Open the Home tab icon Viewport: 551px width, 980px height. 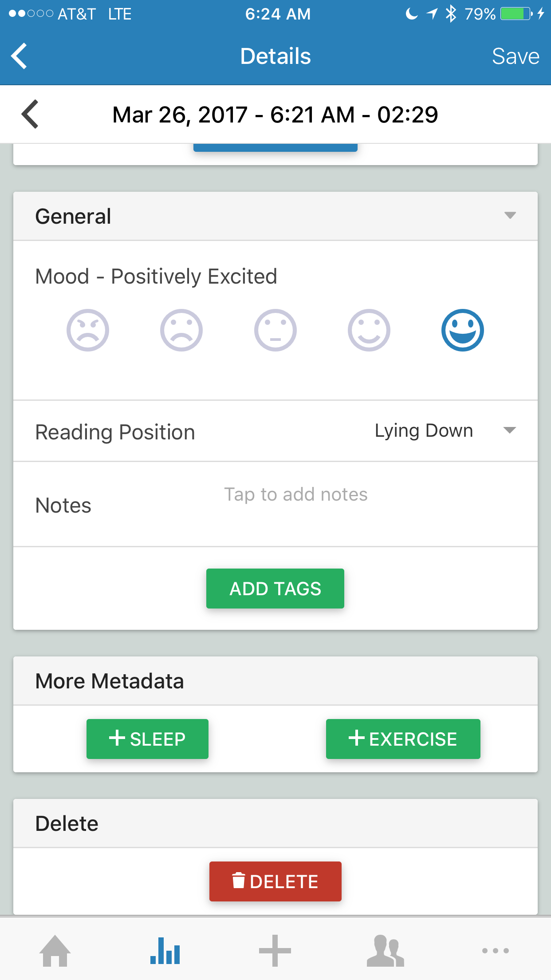point(55,951)
